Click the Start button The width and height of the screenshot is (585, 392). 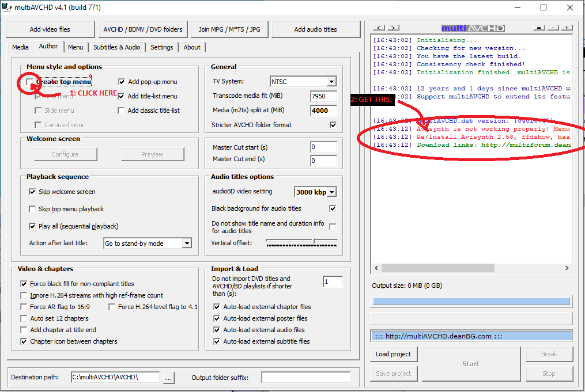[471, 364]
